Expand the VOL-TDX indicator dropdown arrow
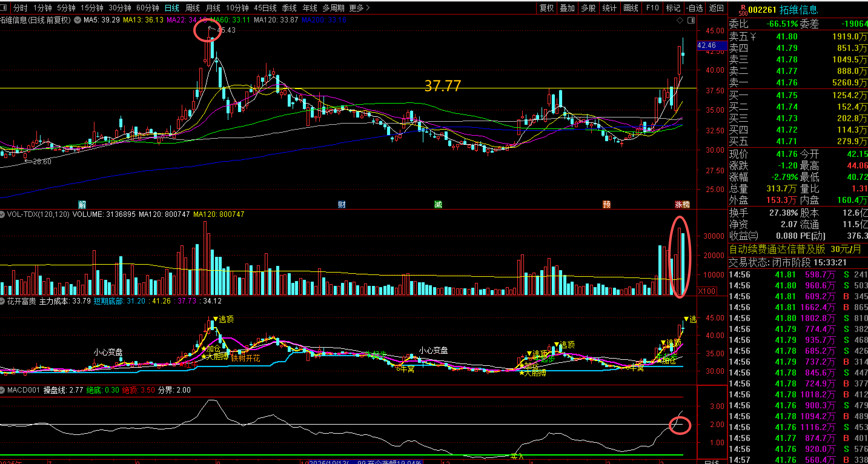Screen dimensions: 868x464 [x=2, y=214]
